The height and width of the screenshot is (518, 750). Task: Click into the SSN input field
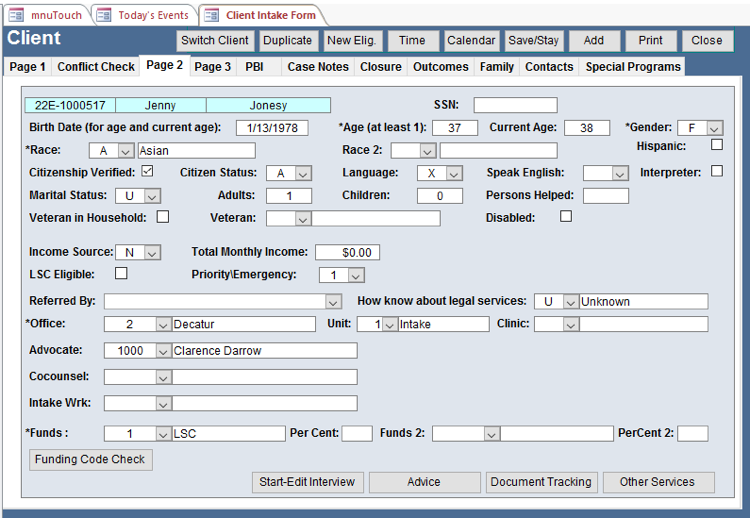click(515, 105)
